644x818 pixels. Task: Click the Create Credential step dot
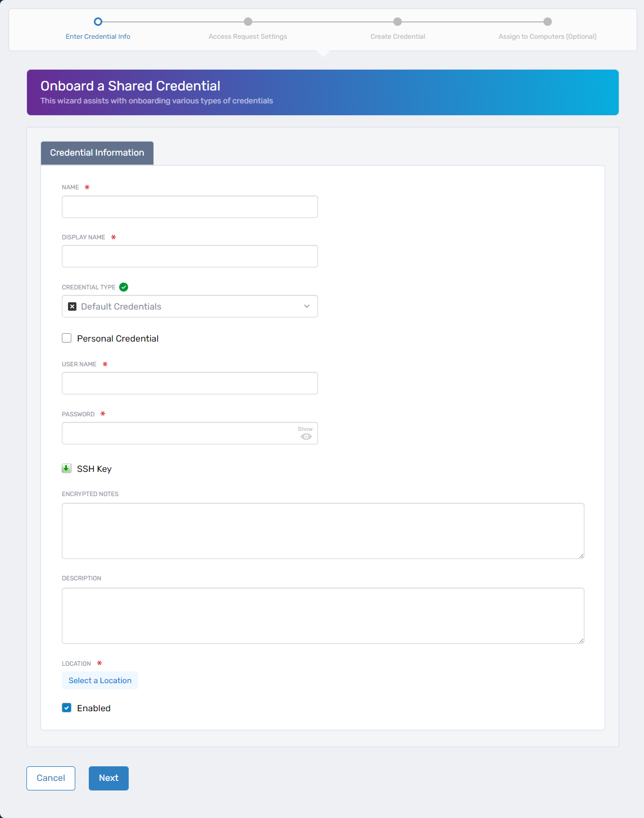point(397,22)
